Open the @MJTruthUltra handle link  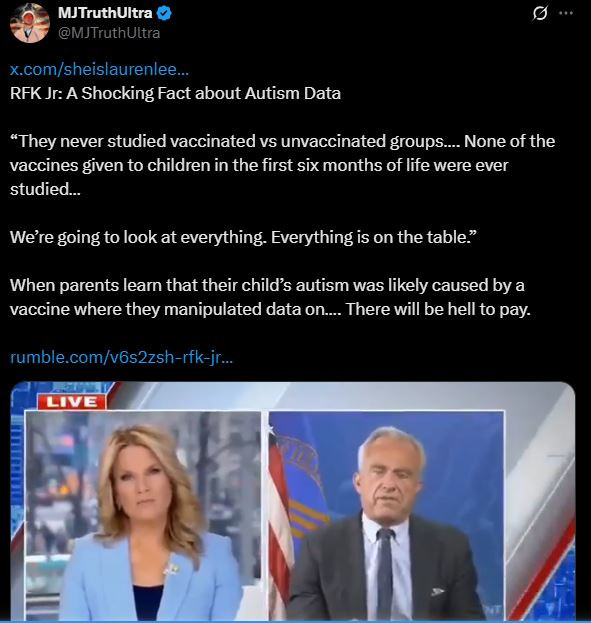(x=109, y=33)
